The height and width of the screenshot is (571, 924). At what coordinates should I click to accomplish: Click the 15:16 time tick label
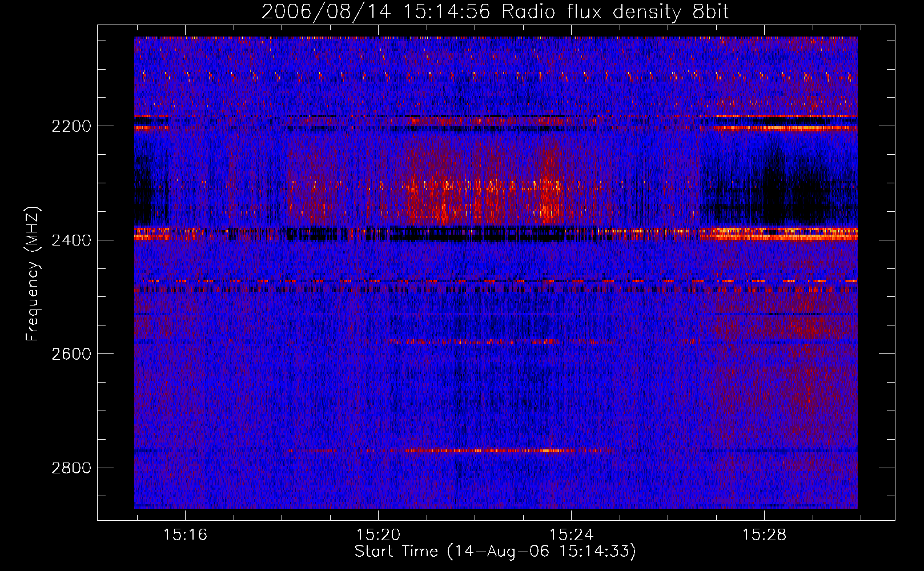[x=185, y=535]
